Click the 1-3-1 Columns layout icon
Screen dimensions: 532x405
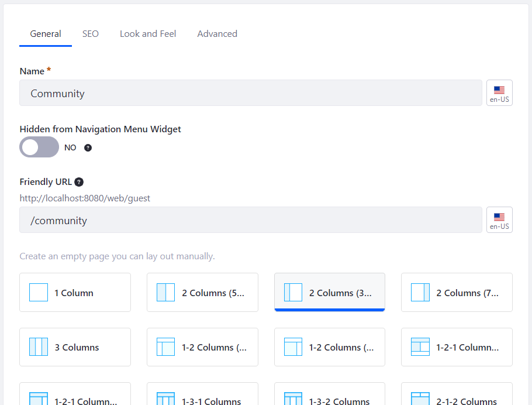click(166, 399)
